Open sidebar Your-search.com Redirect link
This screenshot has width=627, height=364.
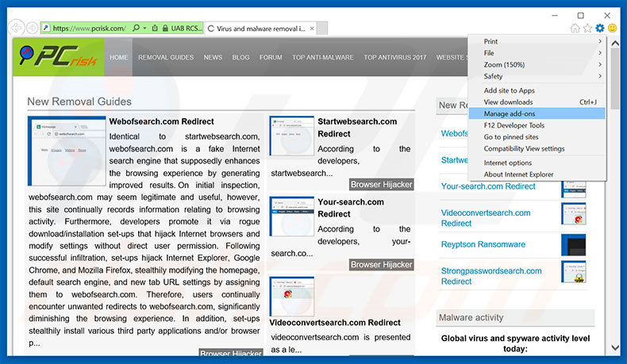pyautogui.click(x=488, y=186)
